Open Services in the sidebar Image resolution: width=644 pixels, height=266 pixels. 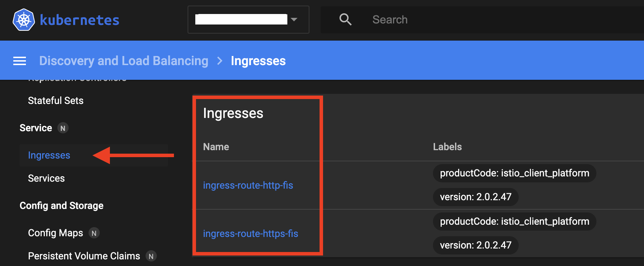click(46, 178)
